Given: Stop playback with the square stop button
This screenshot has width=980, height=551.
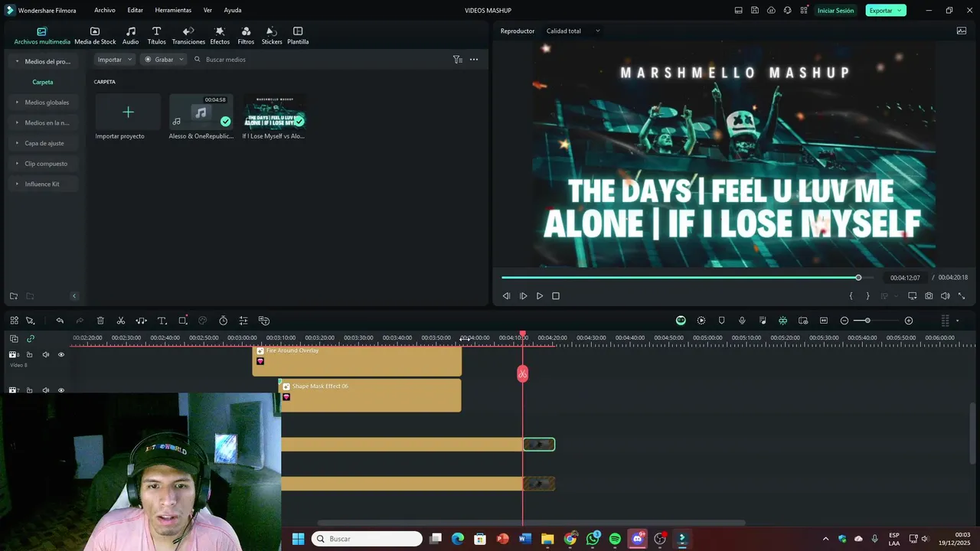Looking at the screenshot, I should (x=556, y=296).
